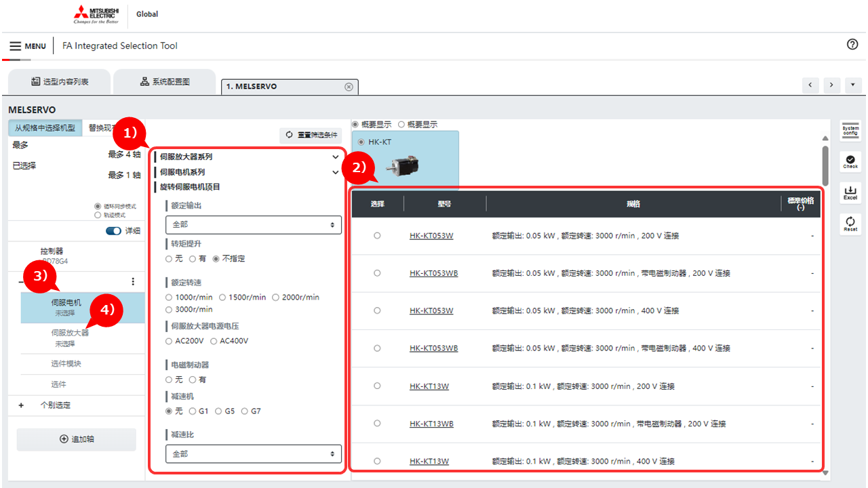Show next tabs with the right arrow
Viewport: 868px width, 488px height.
pos(831,85)
